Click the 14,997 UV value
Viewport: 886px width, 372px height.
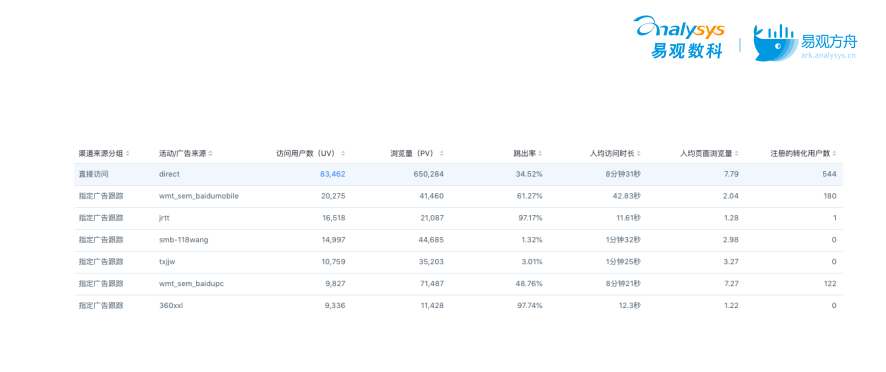(x=333, y=240)
